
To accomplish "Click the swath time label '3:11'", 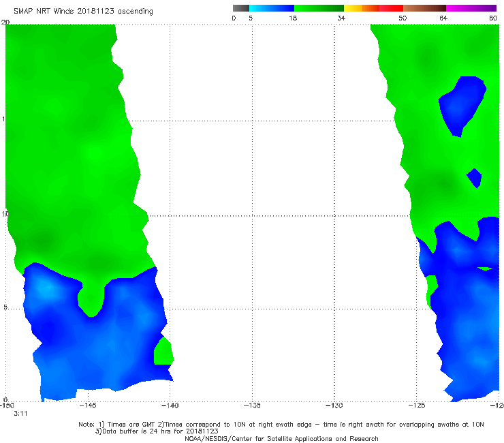I will 20,414.
